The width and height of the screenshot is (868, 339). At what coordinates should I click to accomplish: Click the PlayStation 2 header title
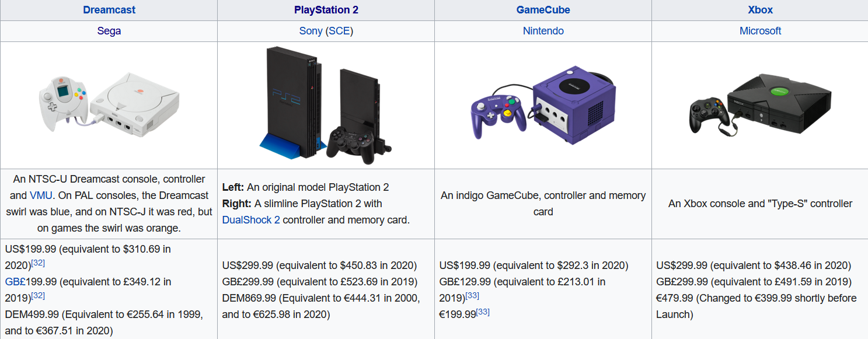click(x=326, y=10)
